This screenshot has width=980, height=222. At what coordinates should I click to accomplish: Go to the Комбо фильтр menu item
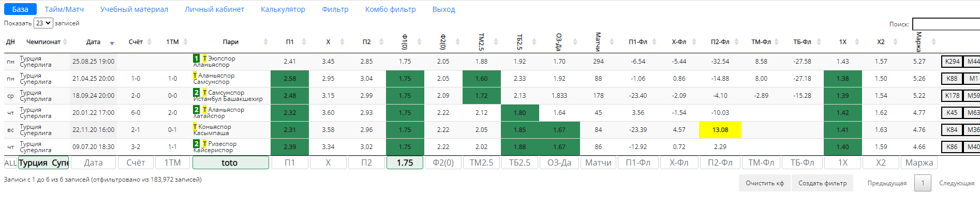390,9
